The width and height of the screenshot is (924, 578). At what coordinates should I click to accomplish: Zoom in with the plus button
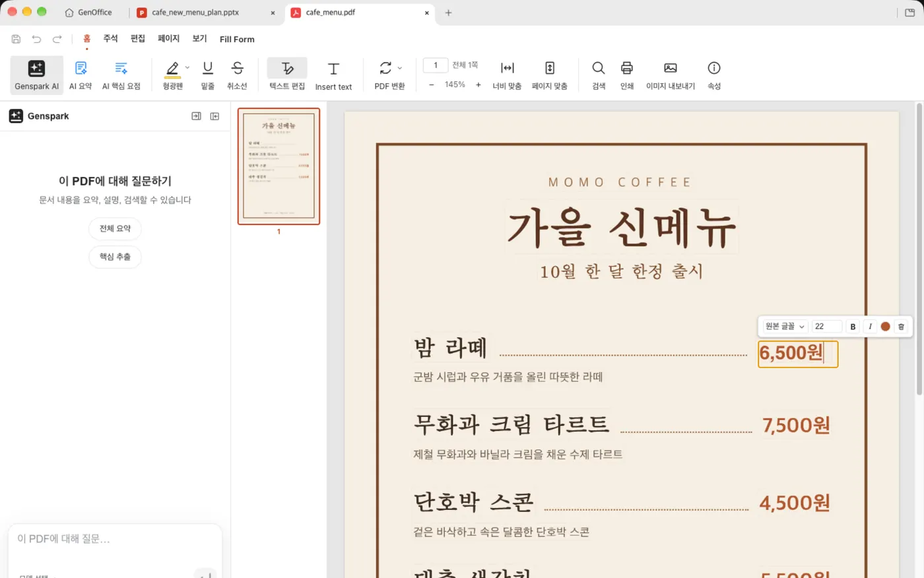click(478, 85)
